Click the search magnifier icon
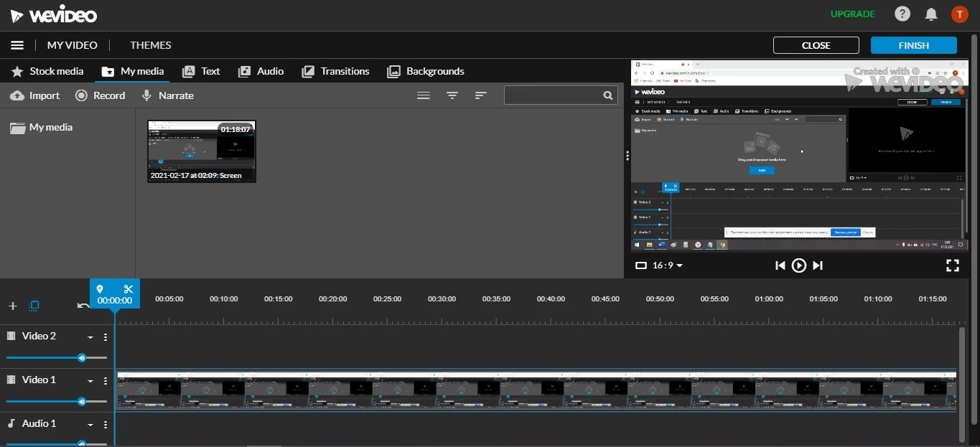Viewport: 980px width, 447px height. (x=608, y=95)
